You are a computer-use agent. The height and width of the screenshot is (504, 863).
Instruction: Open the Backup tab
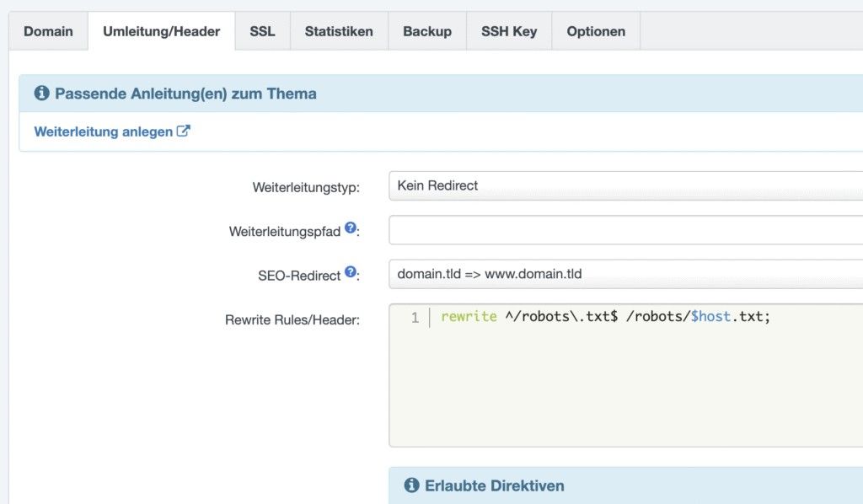click(x=427, y=32)
